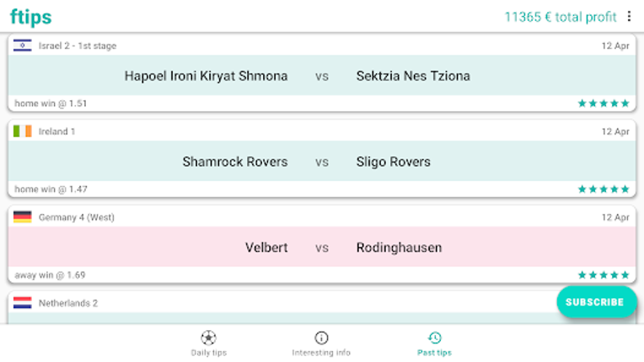This screenshot has height=362, width=644.
Task: Tap the Interesting info circle icon
Action: (321, 338)
